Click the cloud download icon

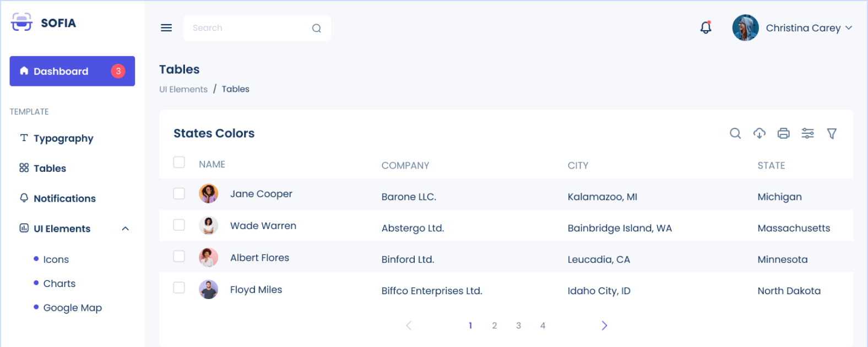[x=759, y=133]
